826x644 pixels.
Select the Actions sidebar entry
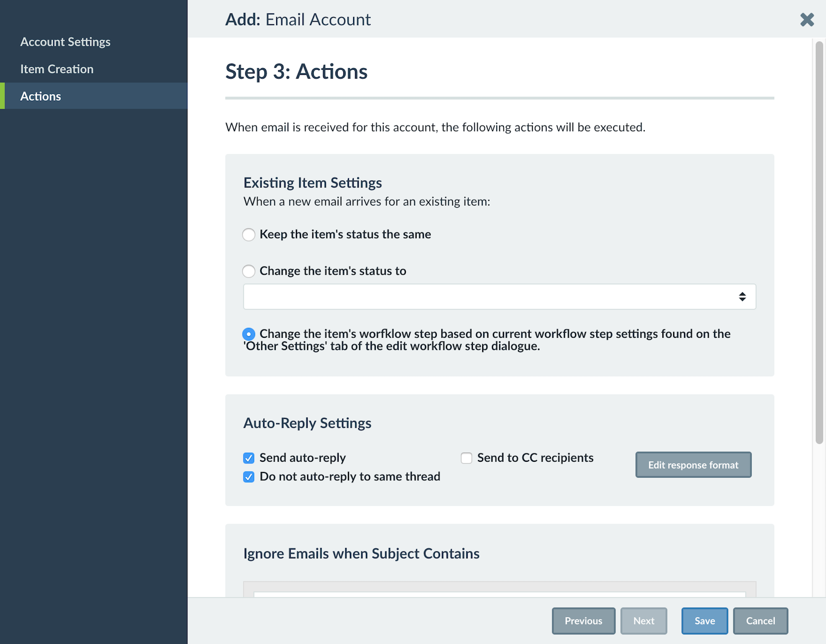(x=40, y=96)
